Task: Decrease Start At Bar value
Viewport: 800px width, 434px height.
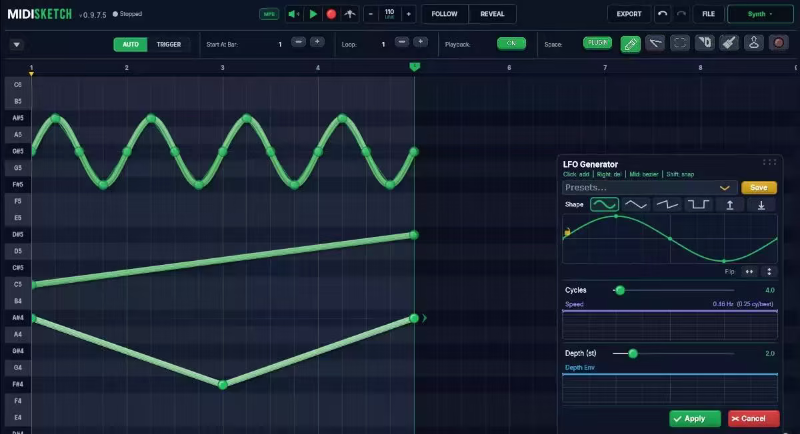Action: tap(298, 42)
